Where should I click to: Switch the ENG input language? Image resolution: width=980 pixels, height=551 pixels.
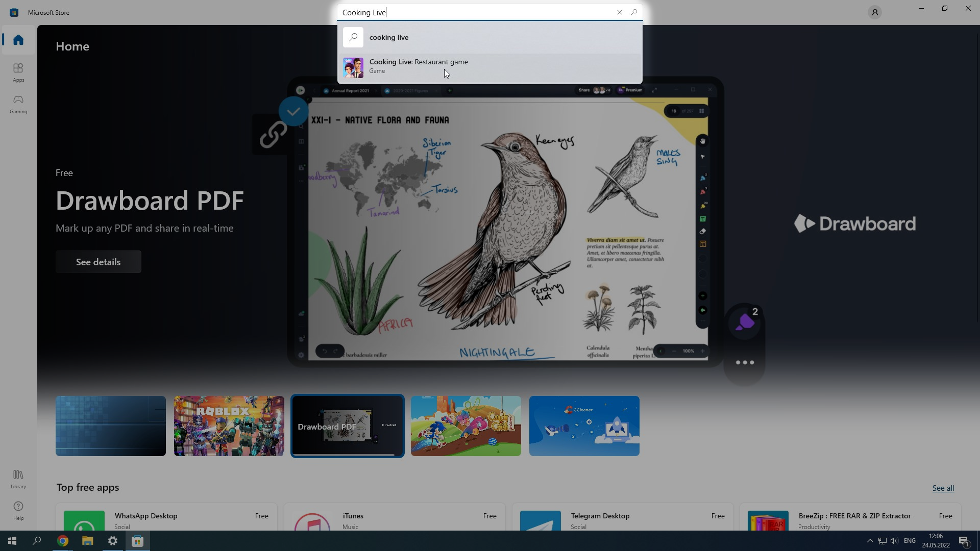pyautogui.click(x=910, y=541)
